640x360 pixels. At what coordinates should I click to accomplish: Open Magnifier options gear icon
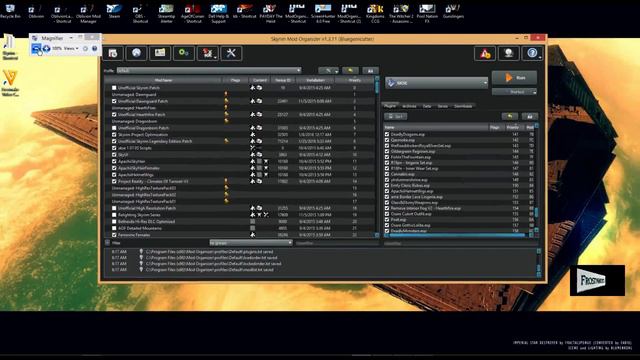pos(85,49)
